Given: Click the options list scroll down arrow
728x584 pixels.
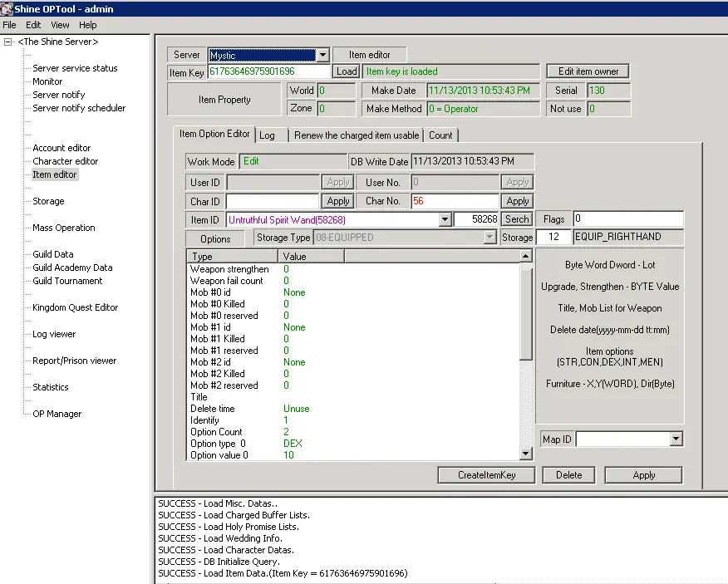Looking at the screenshot, I should point(525,454).
